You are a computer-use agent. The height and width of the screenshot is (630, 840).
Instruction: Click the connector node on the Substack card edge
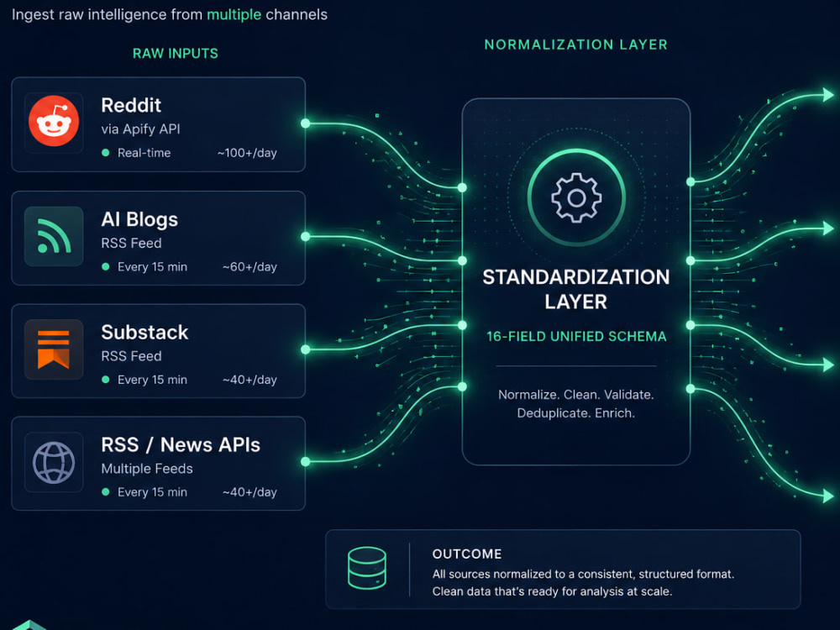(x=306, y=349)
